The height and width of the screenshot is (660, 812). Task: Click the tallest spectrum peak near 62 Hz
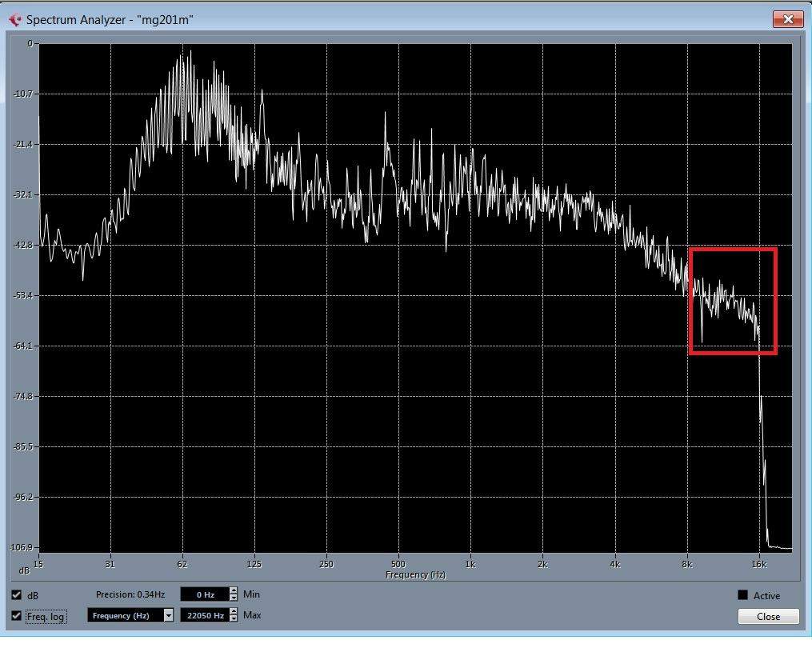[x=190, y=53]
